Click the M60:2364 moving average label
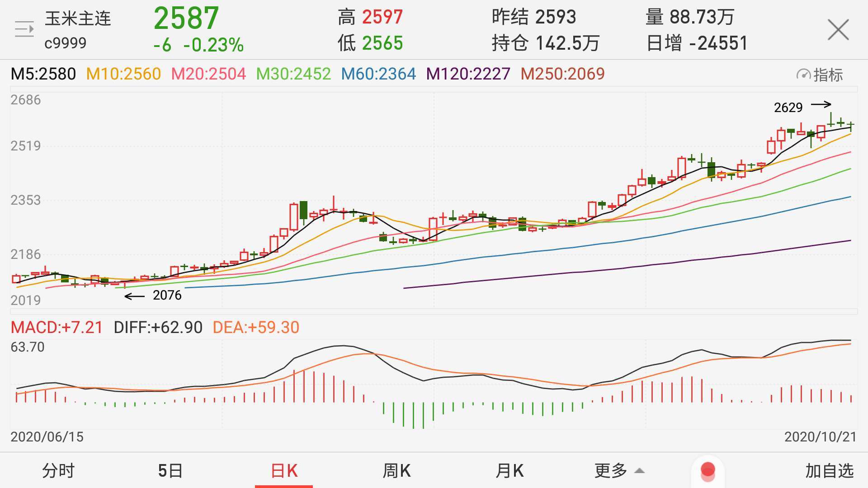Image resolution: width=868 pixels, height=488 pixels. [x=379, y=74]
